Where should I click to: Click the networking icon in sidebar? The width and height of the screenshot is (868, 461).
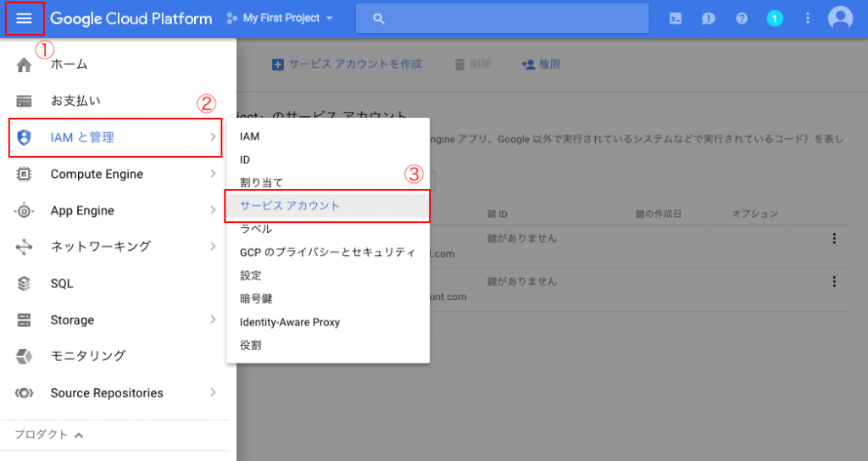(x=24, y=247)
